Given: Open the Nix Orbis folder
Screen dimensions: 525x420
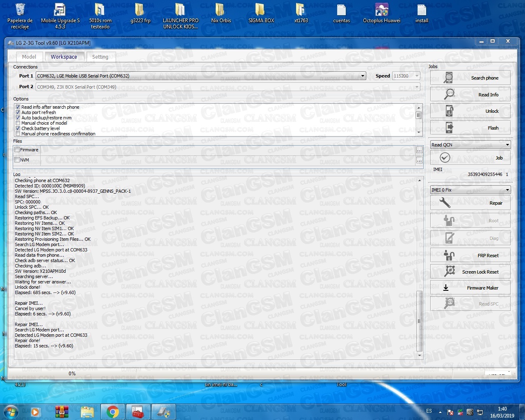Looking at the screenshot, I should coord(221,14).
